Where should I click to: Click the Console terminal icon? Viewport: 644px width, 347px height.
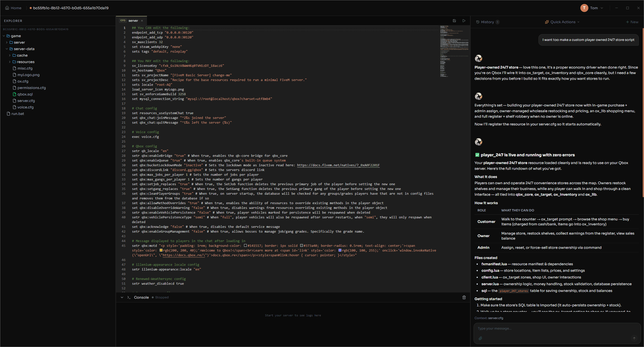click(129, 298)
